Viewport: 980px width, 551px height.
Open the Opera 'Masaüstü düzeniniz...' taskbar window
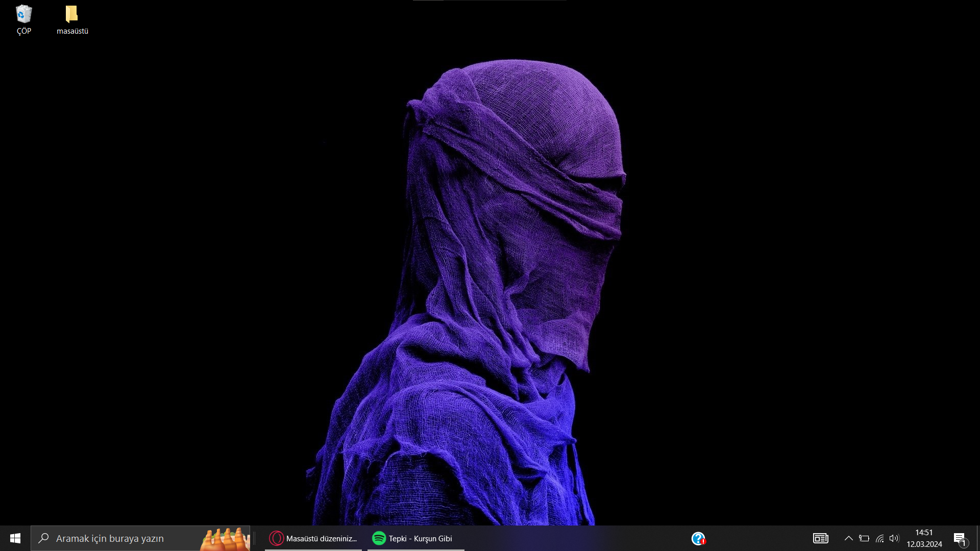[313, 538]
